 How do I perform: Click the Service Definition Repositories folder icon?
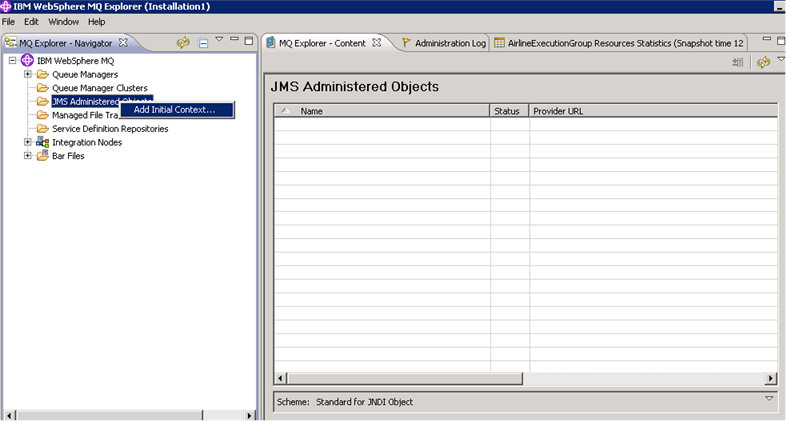[x=43, y=128]
